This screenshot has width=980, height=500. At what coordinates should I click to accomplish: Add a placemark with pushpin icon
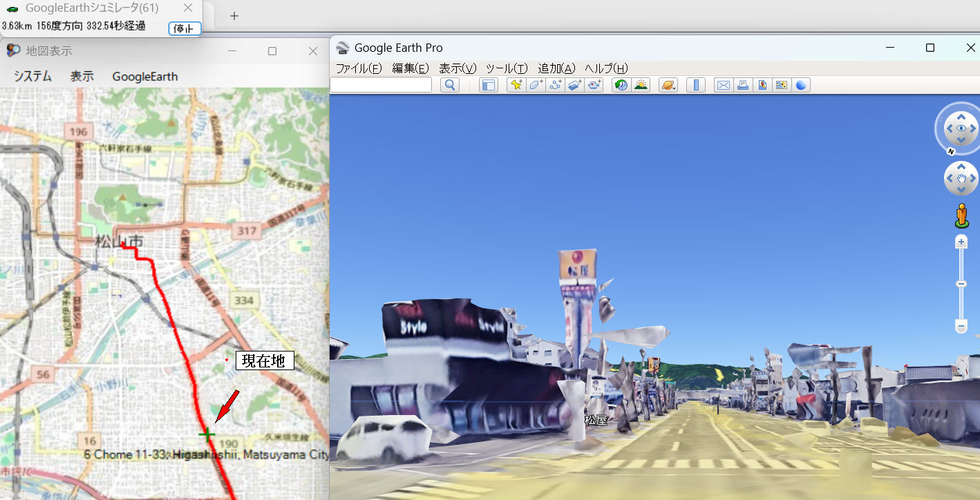pos(516,85)
